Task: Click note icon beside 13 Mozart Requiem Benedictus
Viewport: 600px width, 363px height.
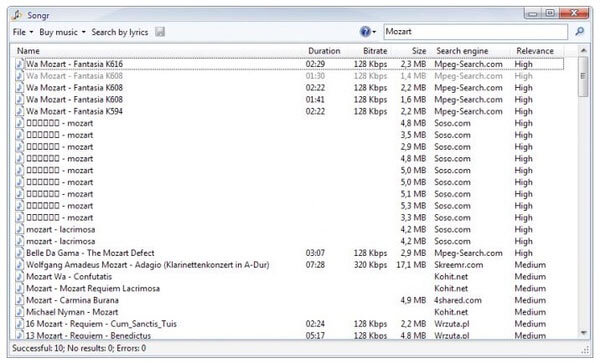Action: tap(20, 335)
